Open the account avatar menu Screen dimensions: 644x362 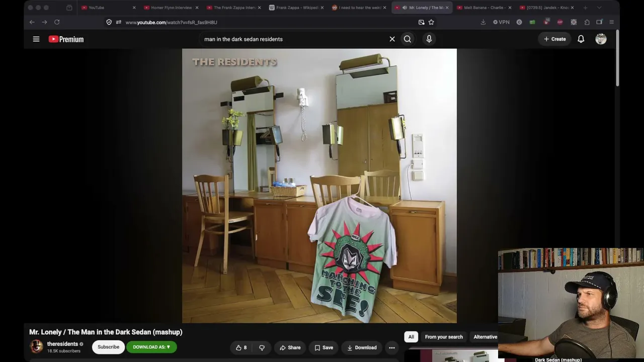[x=601, y=39]
